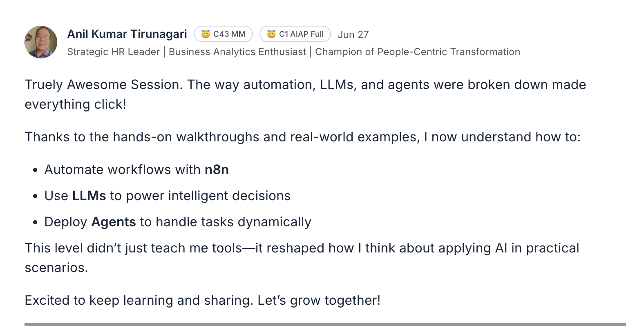Viewport: 644px width, 326px height.
Task: Click the Strategic HR Leader headline text
Action: 113,52
